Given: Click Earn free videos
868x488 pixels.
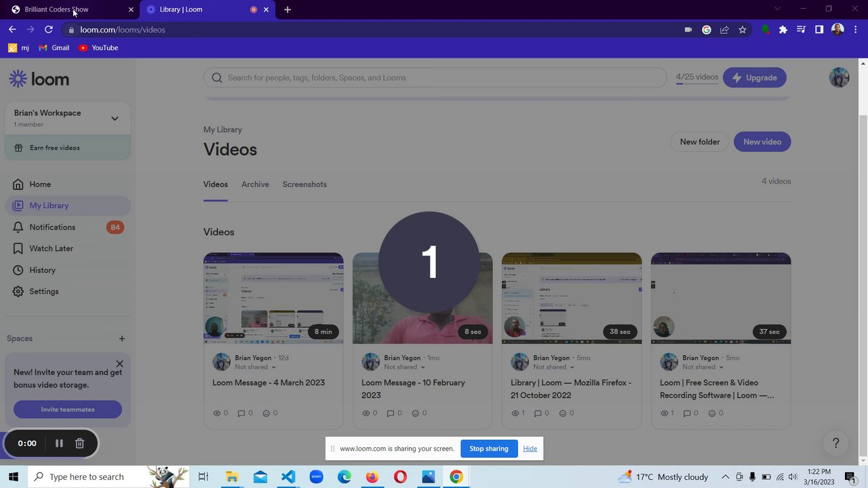Looking at the screenshot, I should pyautogui.click(x=68, y=148).
